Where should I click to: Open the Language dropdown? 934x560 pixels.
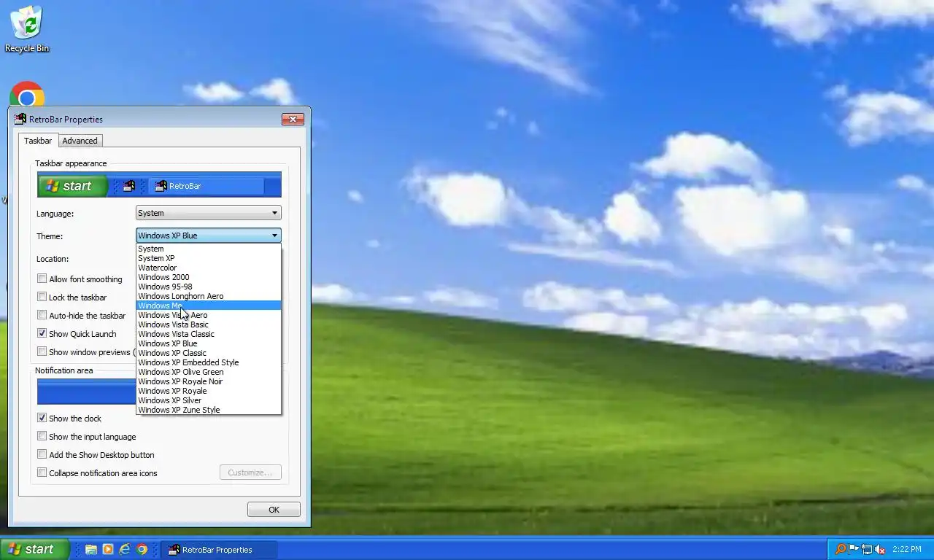[209, 213]
